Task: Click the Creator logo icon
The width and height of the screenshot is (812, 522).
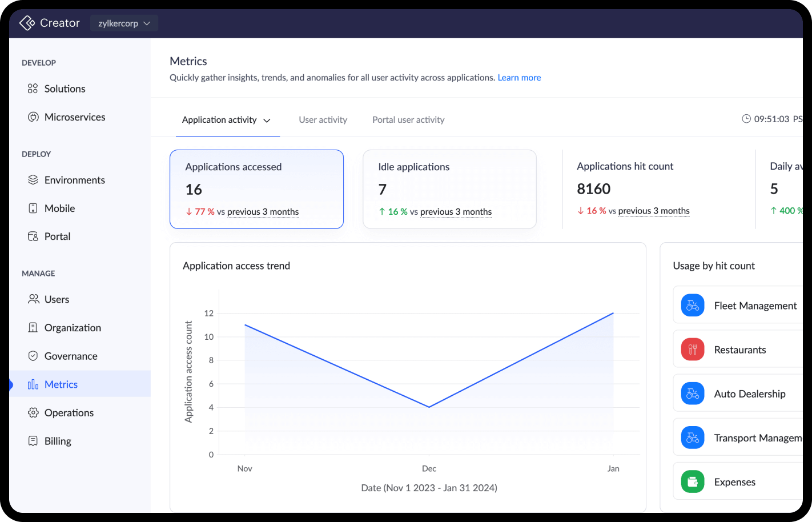Action: point(27,23)
